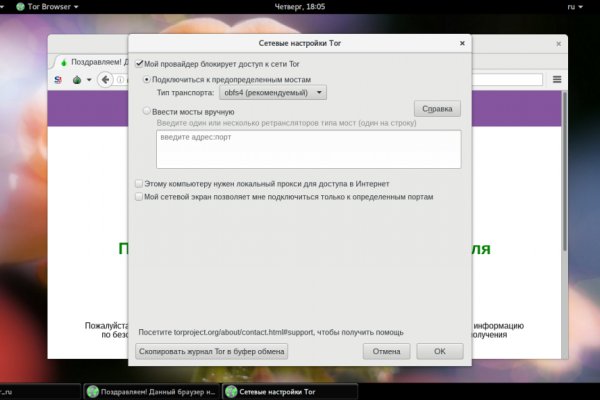Screen dimensions: 600x400
Task: Uncheck 'Мой провайдер блокирует доступ к сети Tor'
Action: click(139, 64)
